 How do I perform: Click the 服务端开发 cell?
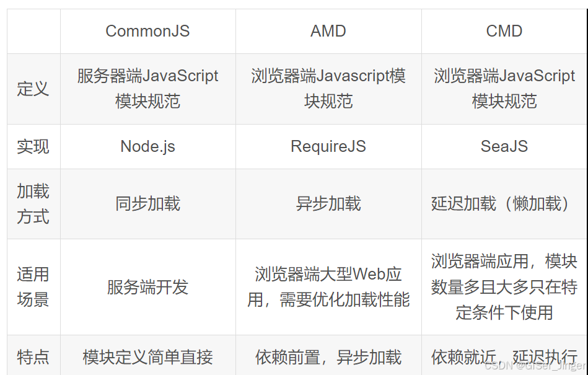point(147,287)
